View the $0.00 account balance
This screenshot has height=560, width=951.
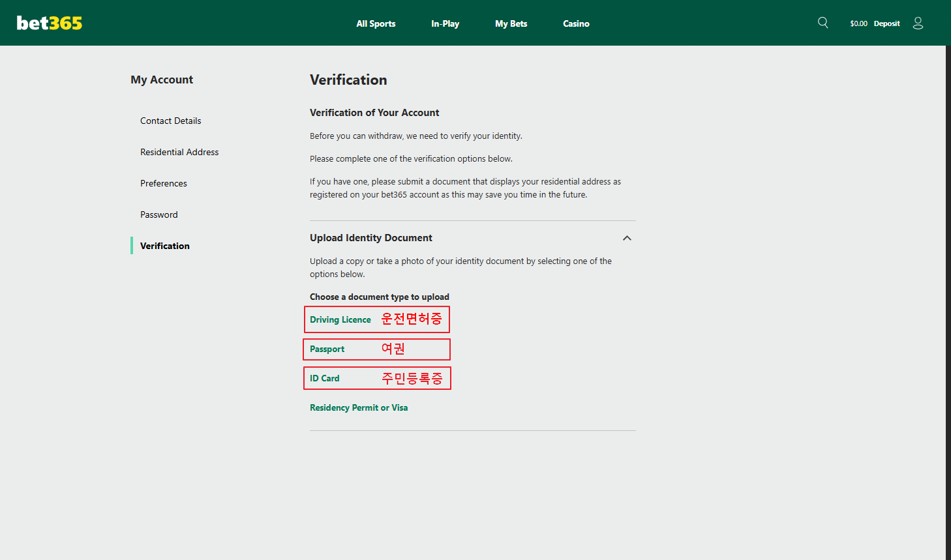tap(858, 23)
